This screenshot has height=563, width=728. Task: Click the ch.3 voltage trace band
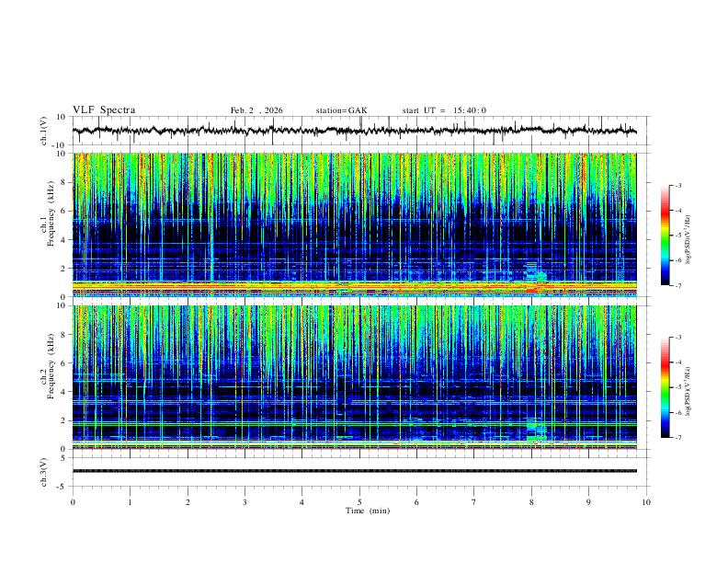coord(355,471)
